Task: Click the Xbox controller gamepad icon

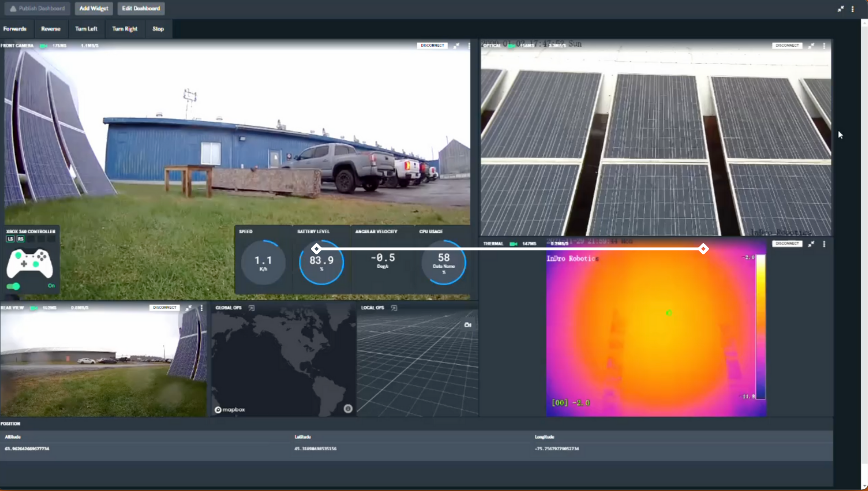Action: [30, 263]
